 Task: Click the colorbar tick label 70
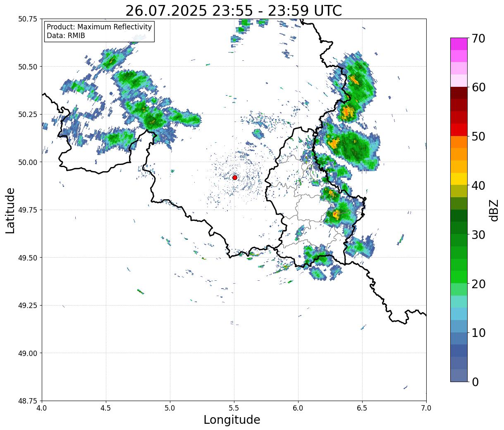pos(478,38)
